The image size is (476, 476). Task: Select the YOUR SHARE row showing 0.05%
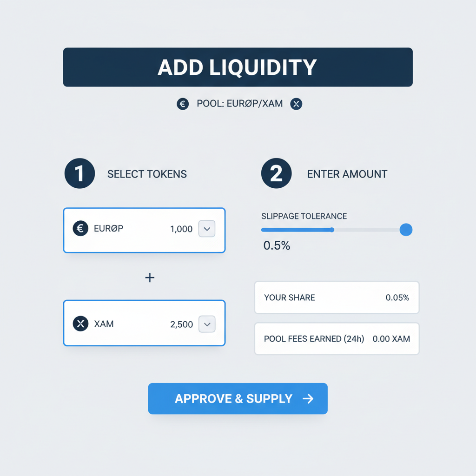(x=336, y=297)
